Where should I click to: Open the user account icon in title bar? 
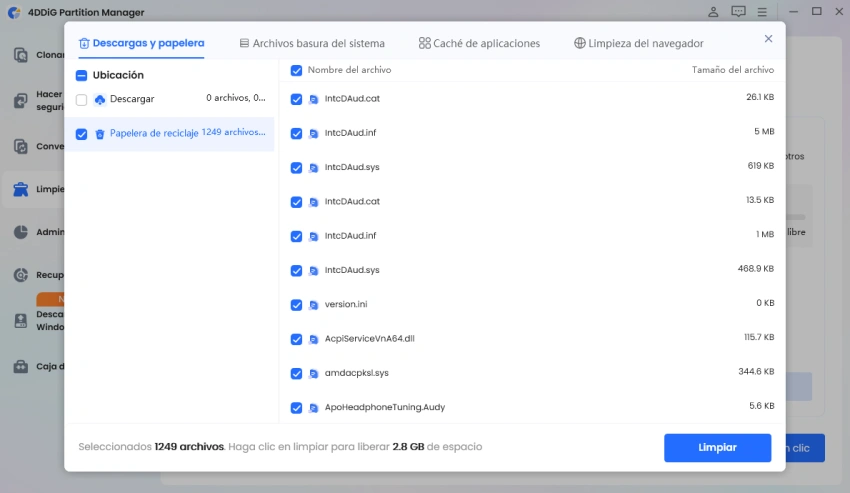coord(713,11)
